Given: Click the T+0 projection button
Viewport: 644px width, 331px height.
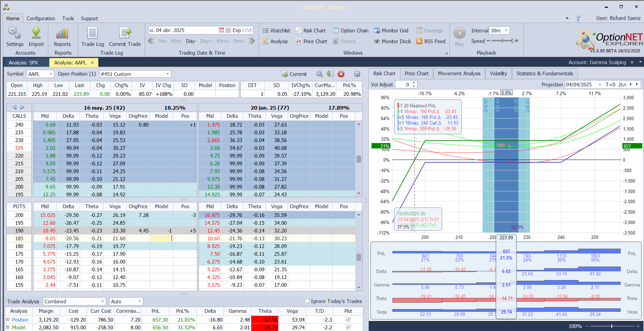Looking at the screenshot, I should 610,85.
